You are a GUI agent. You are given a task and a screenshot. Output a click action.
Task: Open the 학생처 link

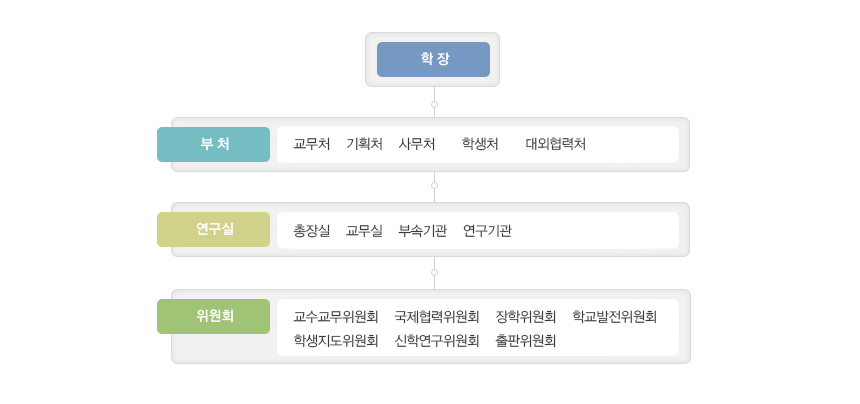tap(480, 144)
